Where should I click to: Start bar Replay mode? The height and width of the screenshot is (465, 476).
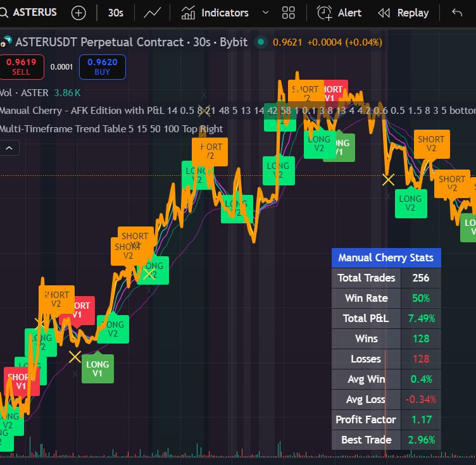pos(403,13)
